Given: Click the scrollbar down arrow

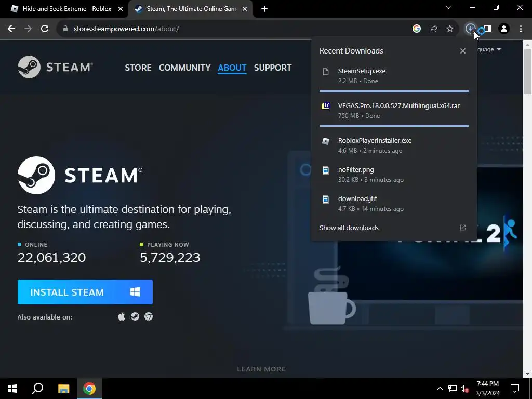Looking at the screenshot, I should [528, 374].
